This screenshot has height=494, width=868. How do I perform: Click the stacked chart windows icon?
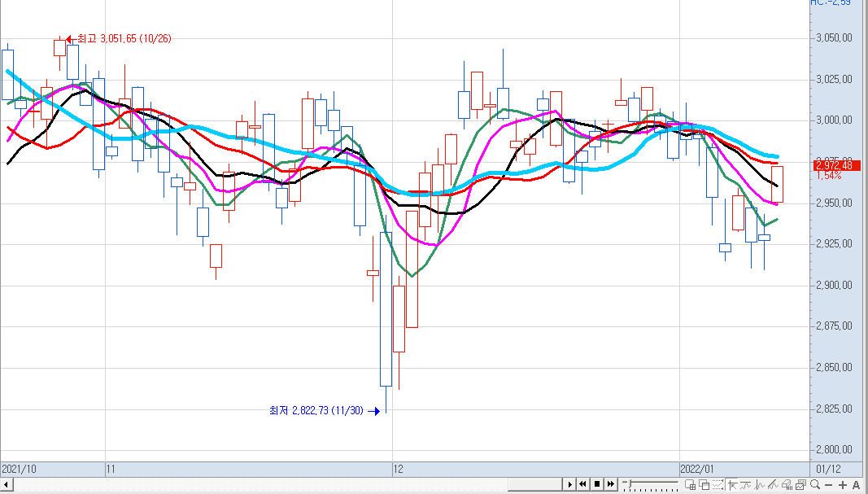click(x=800, y=485)
